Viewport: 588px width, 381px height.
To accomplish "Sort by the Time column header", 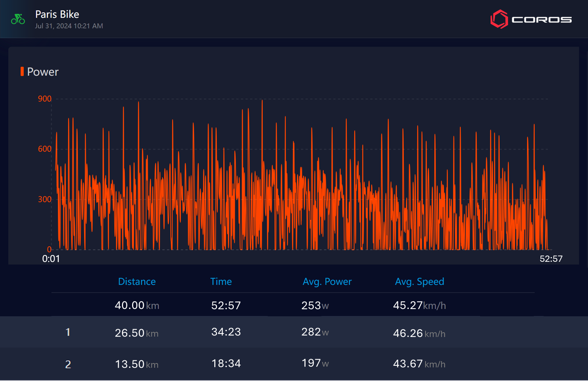I will click(x=221, y=282).
